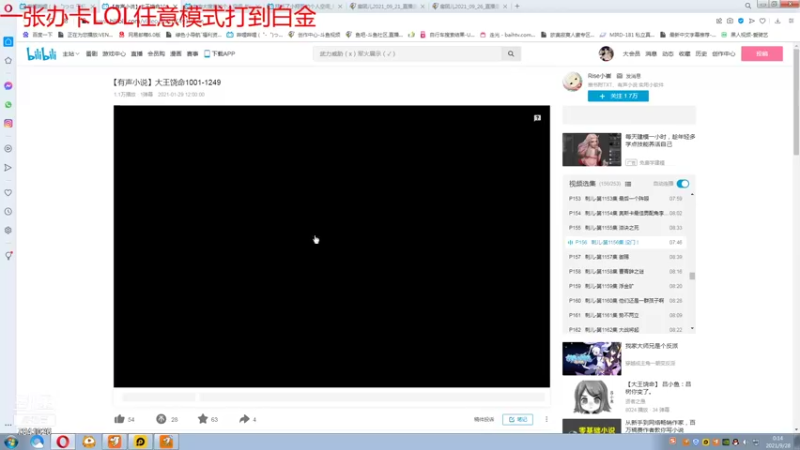The height and width of the screenshot is (450, 800).
Task: Expand the 主站 dropdown menu
Action: (71, 54)
